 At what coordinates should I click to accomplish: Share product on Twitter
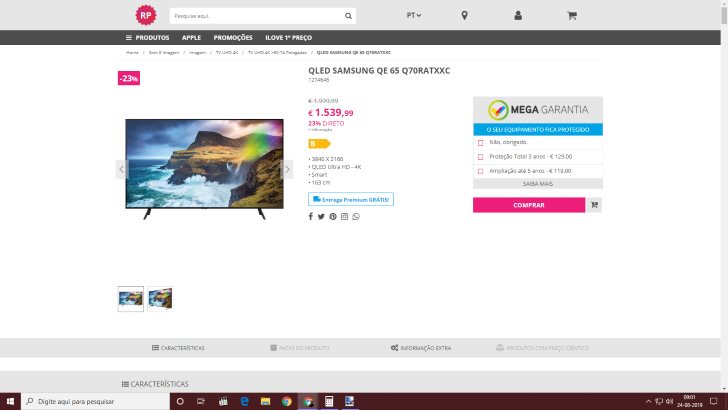coord(321,216)
